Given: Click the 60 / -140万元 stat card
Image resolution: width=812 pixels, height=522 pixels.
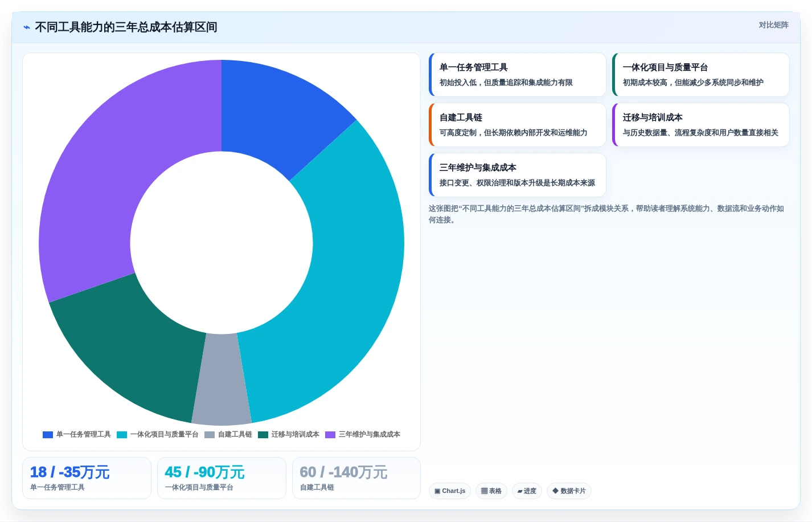Looking at the screenshot, I should coord(356,478).
